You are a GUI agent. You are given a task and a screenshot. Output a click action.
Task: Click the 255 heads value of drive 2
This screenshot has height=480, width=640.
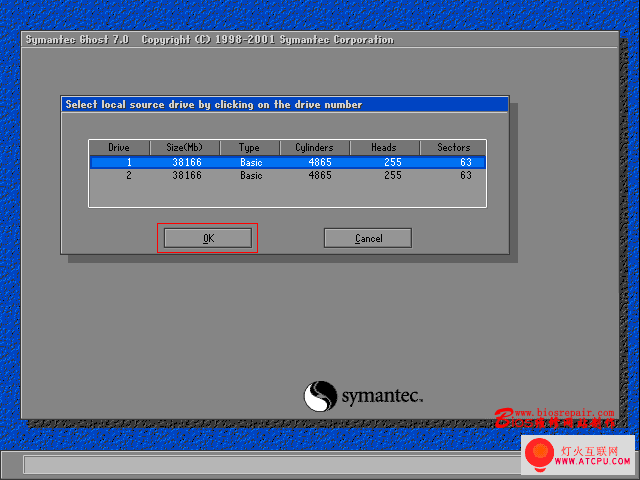click(x=393, y=176)
